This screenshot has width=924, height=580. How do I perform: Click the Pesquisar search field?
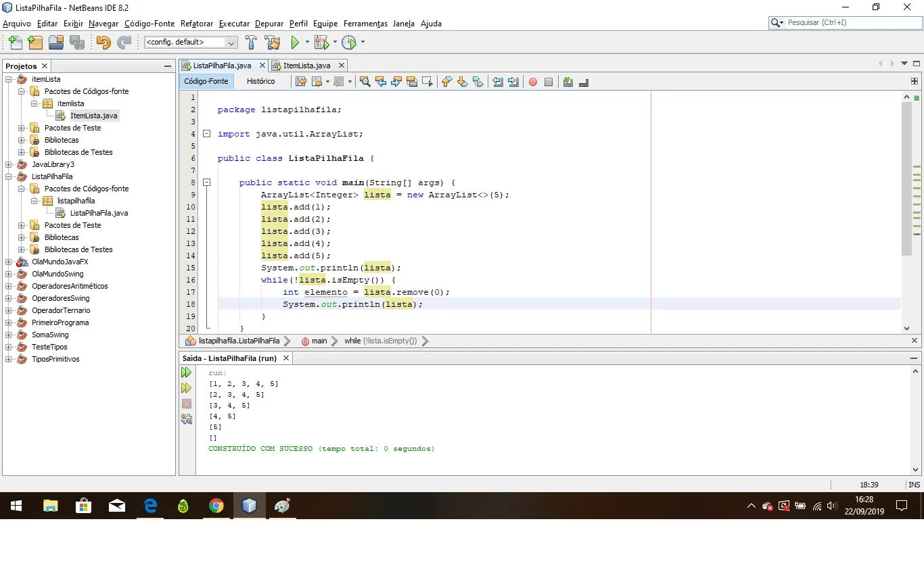pos(849,22)
